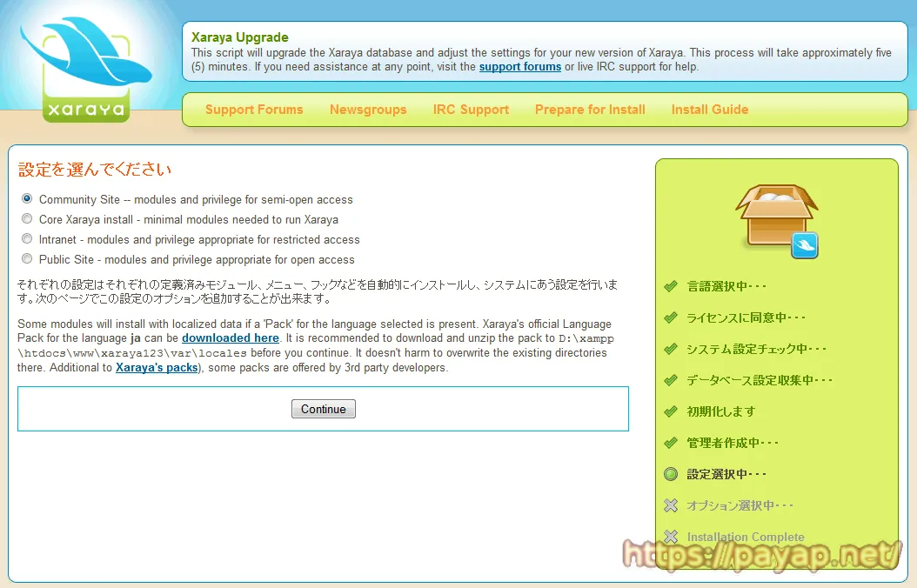Select the Public Site configuration option
This screenshot has width=917, height=588.
[x=27, y=258]
